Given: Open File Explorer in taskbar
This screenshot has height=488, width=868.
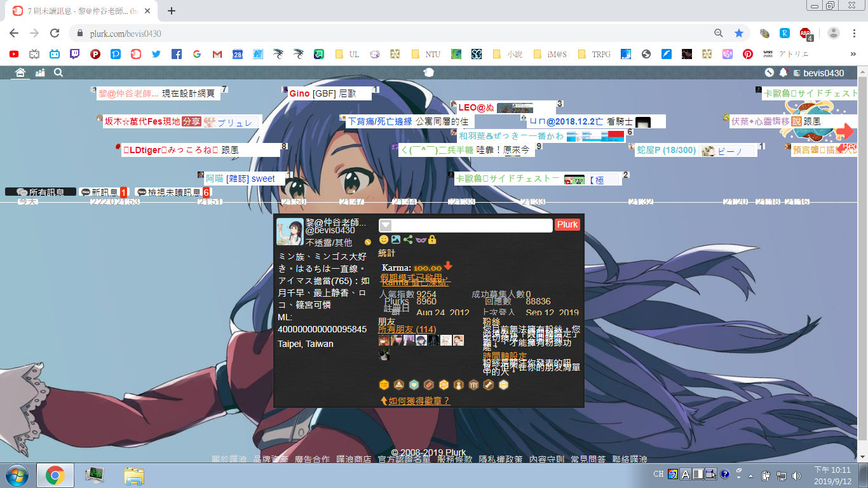Looking at the screenshot, I should (134, 475).
